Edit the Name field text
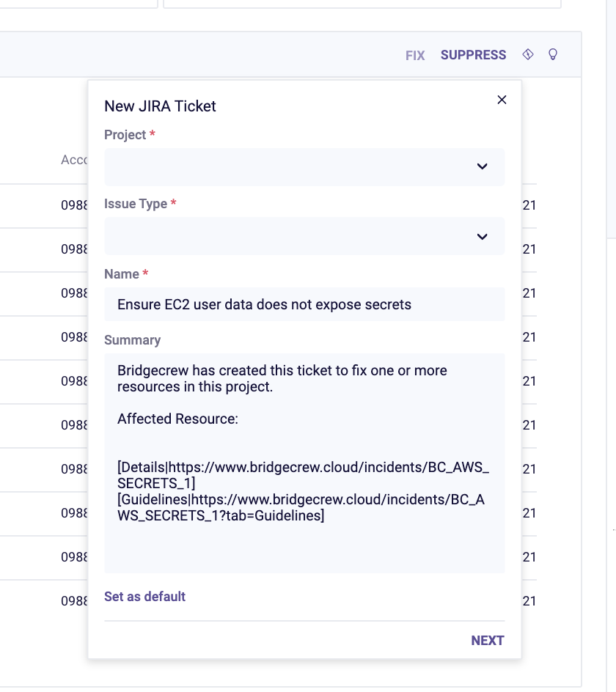616x692 pixels. point(304,304)
